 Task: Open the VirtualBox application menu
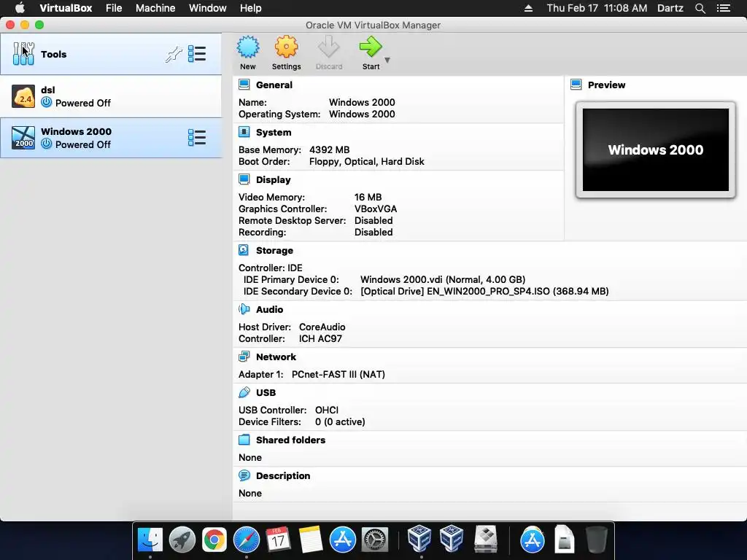pos(66,8)
